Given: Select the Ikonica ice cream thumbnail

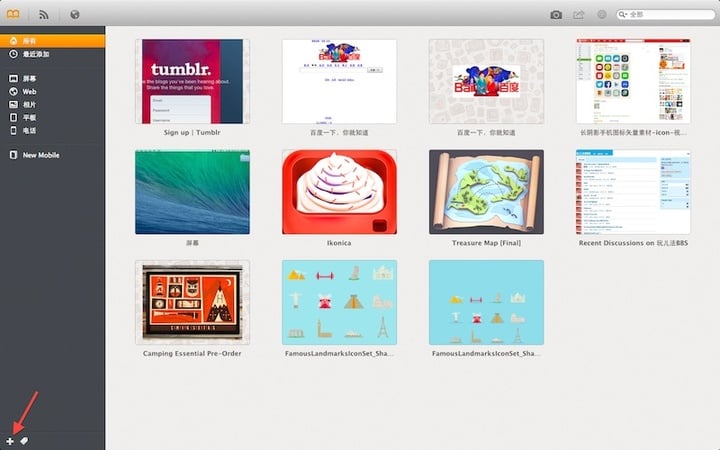Looking at the screenshot, I should point(339,192).
